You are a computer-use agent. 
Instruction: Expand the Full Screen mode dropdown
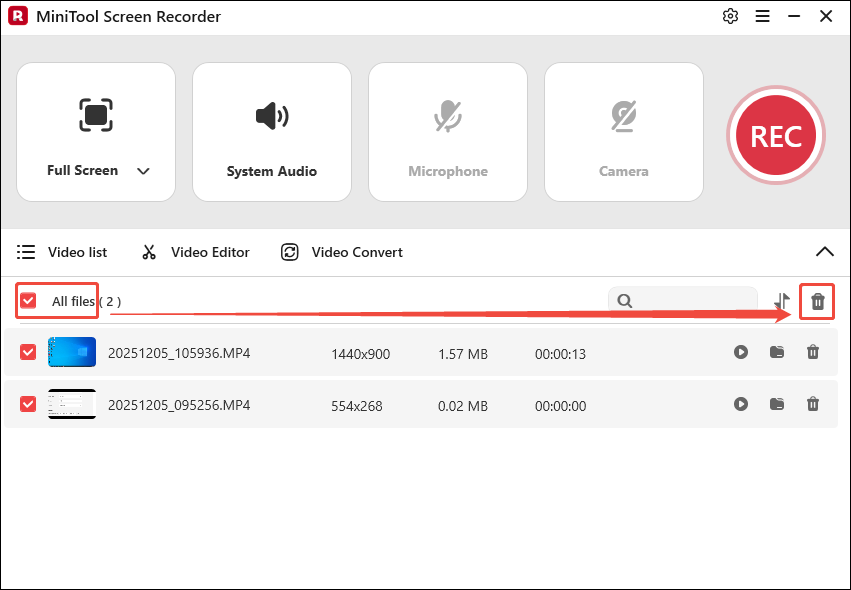coord(143,171)
